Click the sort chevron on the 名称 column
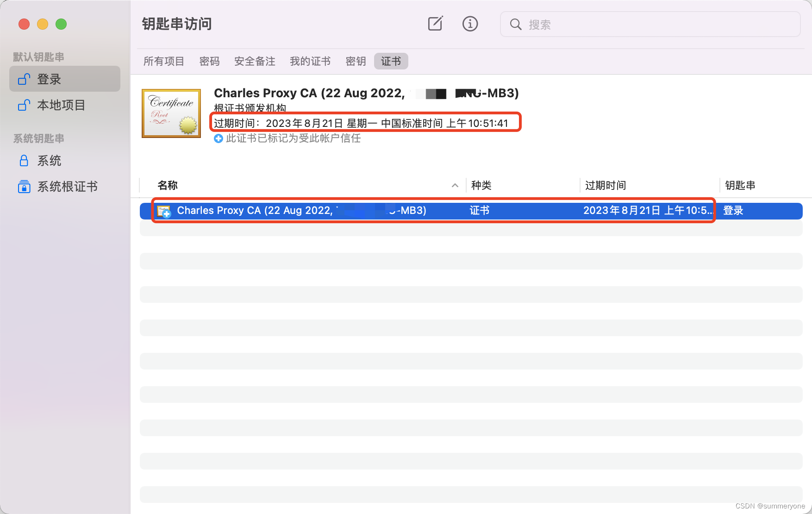This screenshot has width=812, height=514. (455, 185)
